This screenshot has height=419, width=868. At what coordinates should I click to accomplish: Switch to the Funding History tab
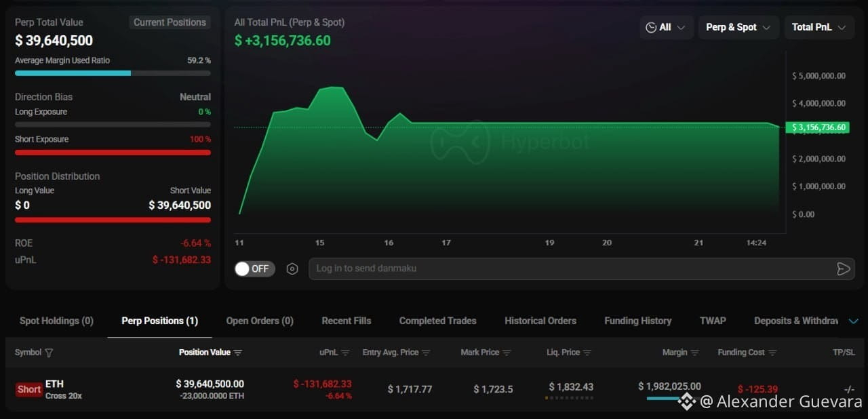point(638,321)
